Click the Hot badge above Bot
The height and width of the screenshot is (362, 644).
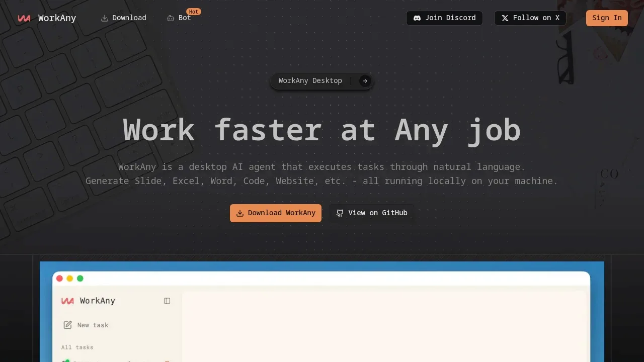coord(194,12)
